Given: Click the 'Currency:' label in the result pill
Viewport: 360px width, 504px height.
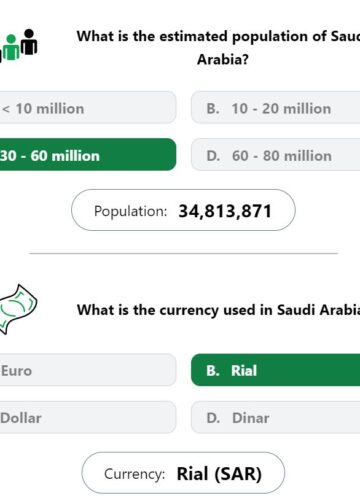Looking at the screenshot, I should (134, 474).
